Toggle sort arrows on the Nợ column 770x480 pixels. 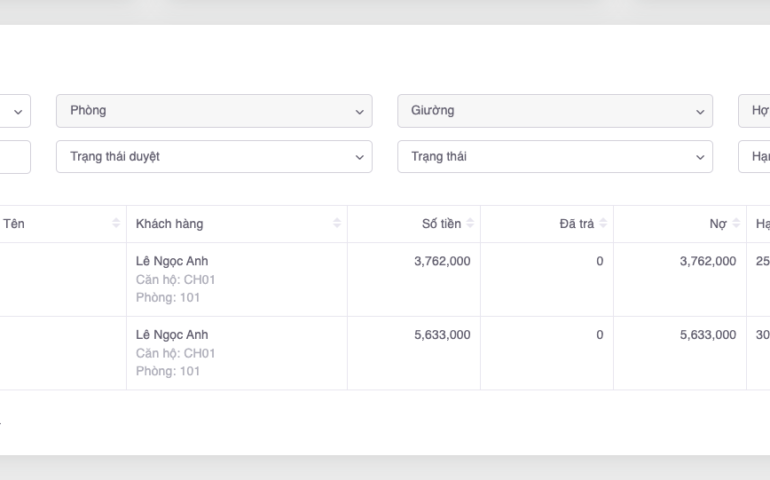click(736, 224)
